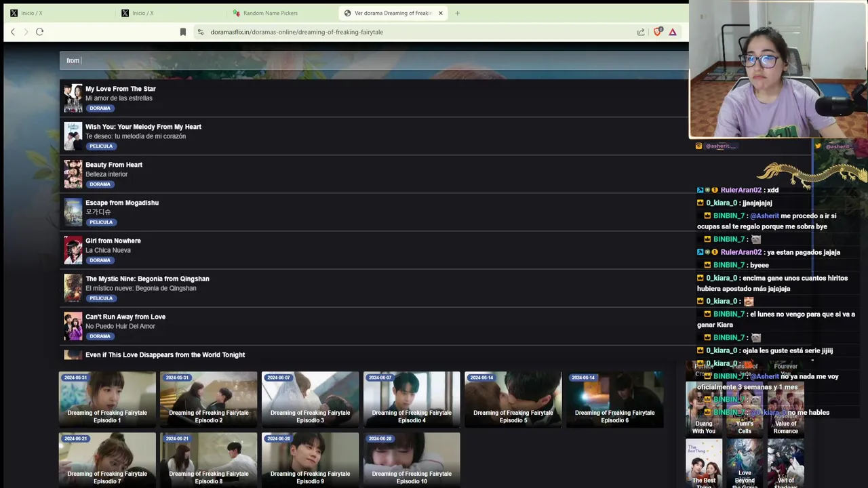The image size is (868, 488).
Task: Open Even if This Love Disappears result
Action: (374, 354)
